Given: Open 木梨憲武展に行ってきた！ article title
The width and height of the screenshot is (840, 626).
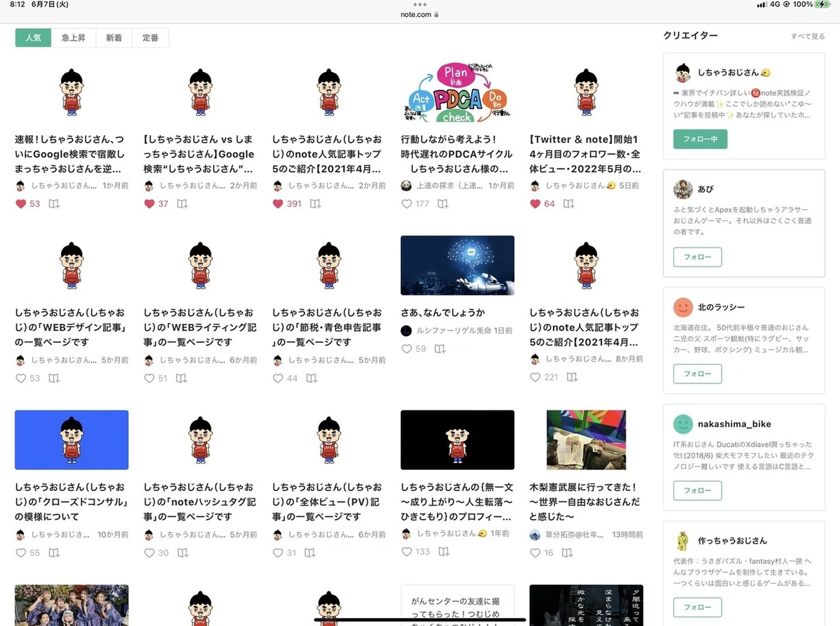Looking at the screenshot, I should 586,501.
